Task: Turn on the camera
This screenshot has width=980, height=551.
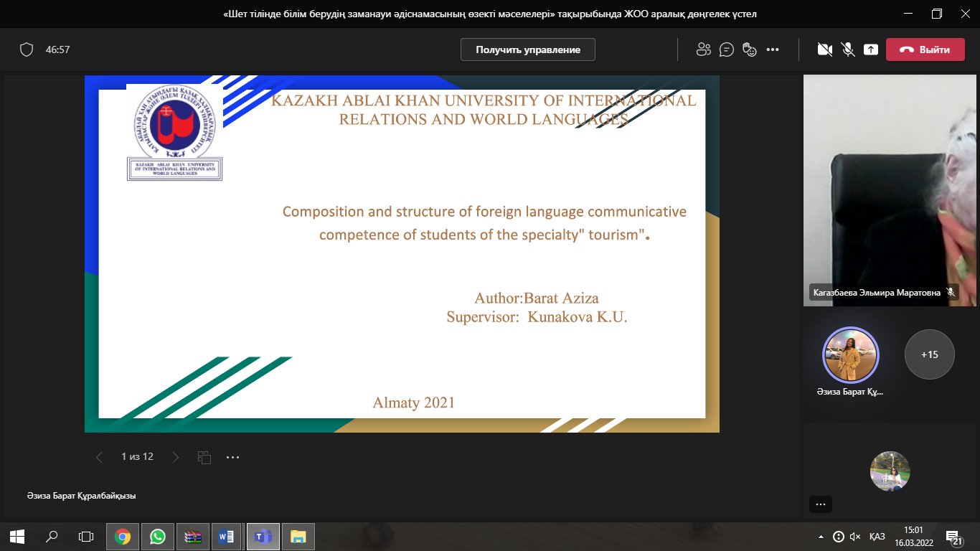Action: point(825,50)
